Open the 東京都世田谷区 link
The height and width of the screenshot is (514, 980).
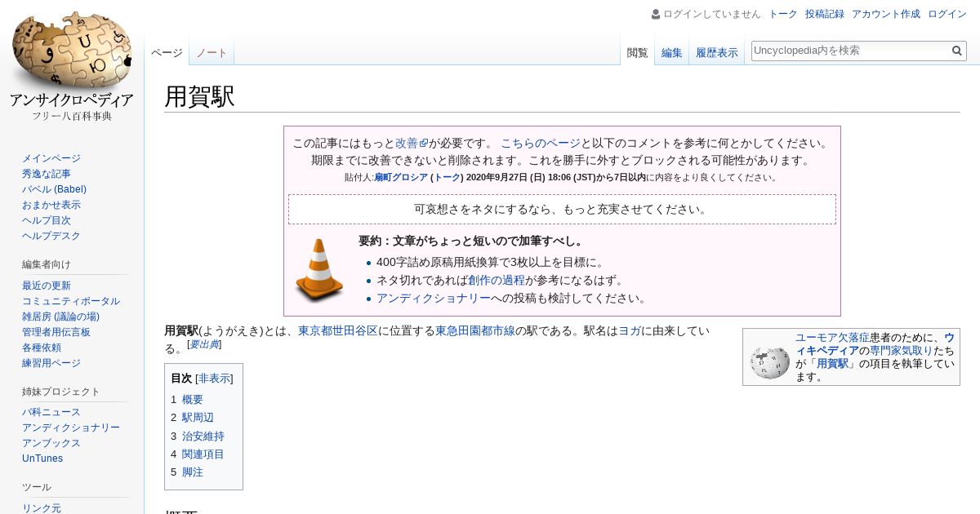(x=337, y=330)
